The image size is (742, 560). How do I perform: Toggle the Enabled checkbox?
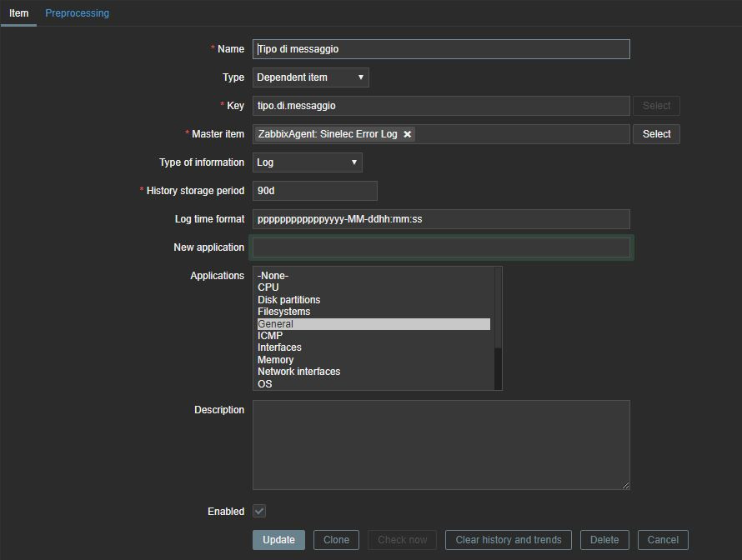tap(259, 511)
